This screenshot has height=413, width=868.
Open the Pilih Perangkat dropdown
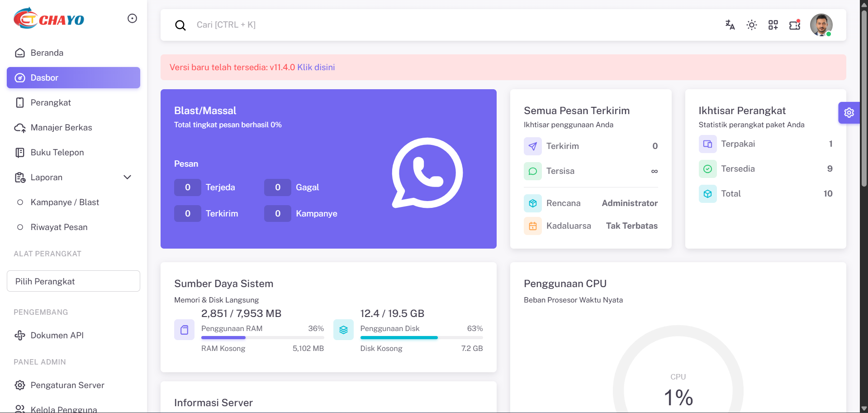pos(73,281)
